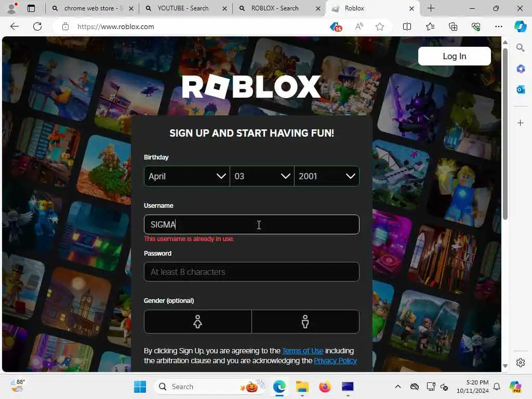Screen dimensions: 532x399
Task: Open clock showing 5:20 PM
Action: [473, 387]
